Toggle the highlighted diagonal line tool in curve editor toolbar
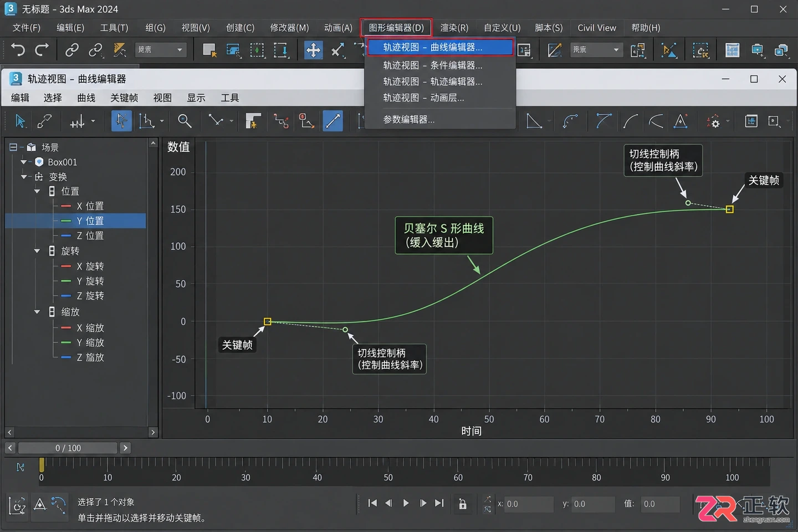Screen dimensions: 798x532 pyautogui.click(x=332, y=121)
